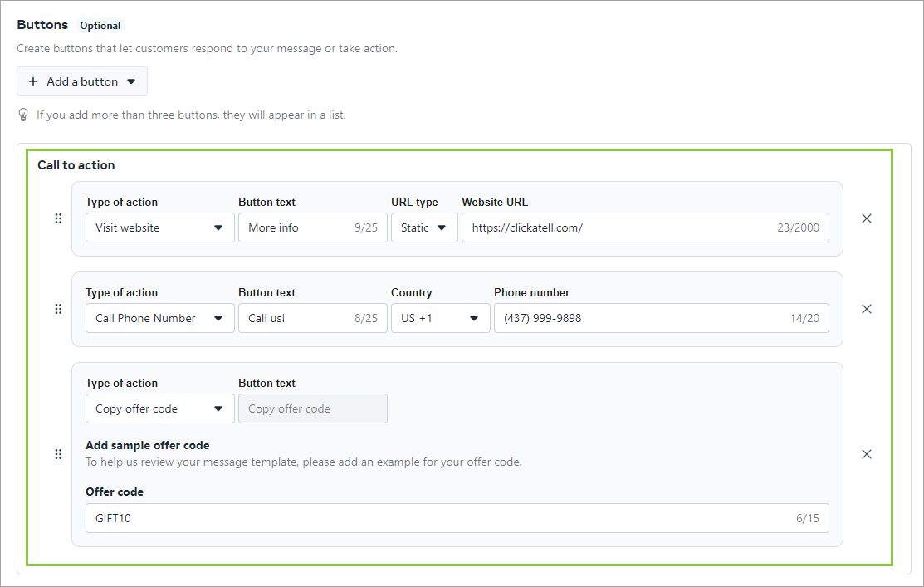Screen dimensions: 924x587
Task: Edit the More info button text field
Action: pos(299,226)
